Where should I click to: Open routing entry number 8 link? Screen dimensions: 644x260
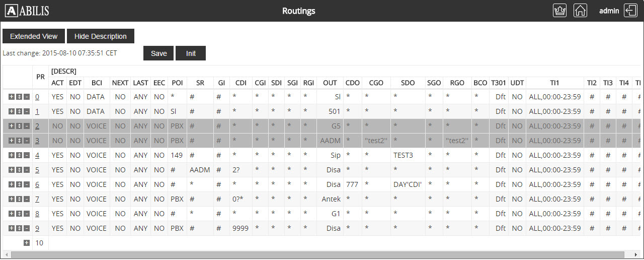[37, 214]
